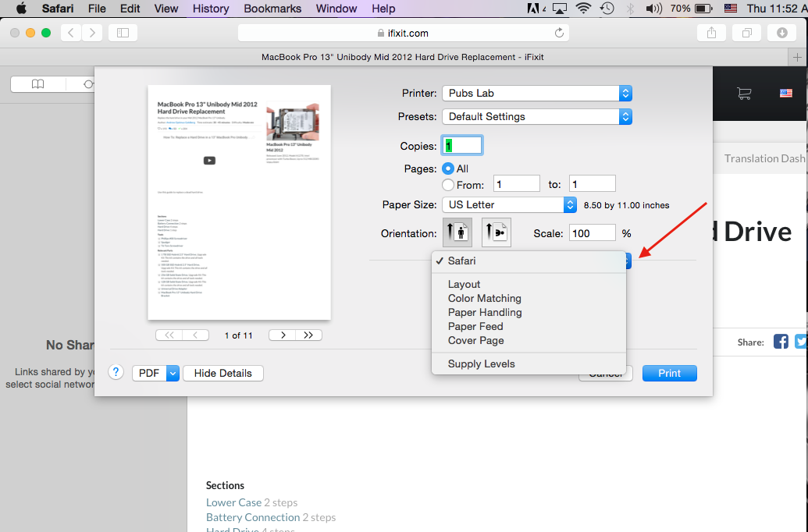Open the Battery Connection section link

[x=252, y=517]
